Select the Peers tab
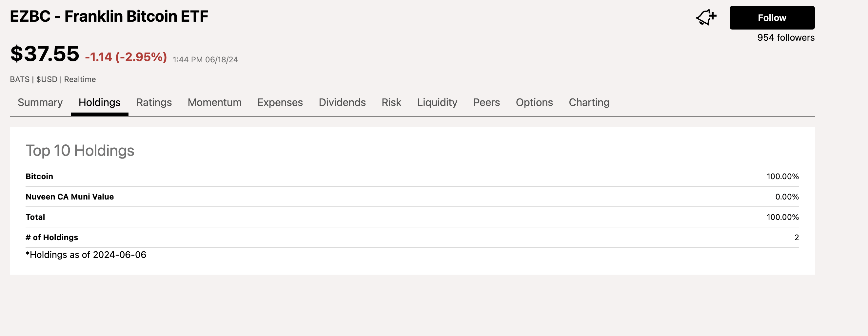868x336 pixels. pos(486,102)
